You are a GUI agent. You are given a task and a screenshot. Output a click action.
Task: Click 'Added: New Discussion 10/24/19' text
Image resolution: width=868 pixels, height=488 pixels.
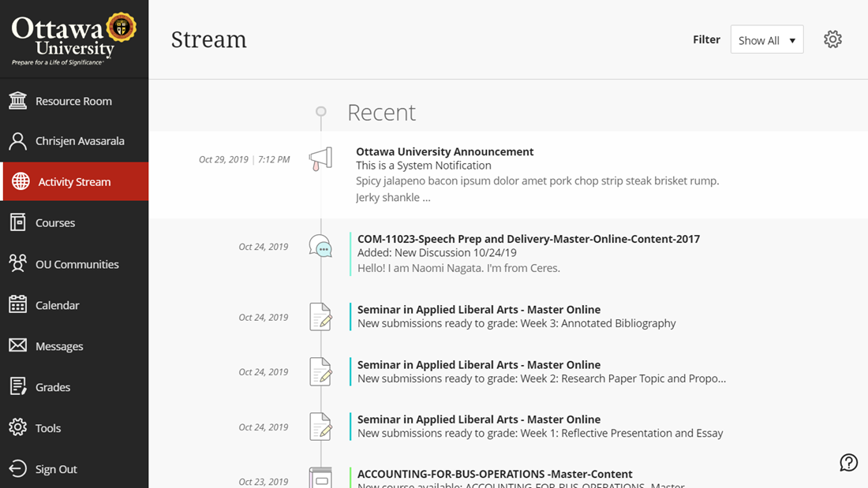click(437, 253)
